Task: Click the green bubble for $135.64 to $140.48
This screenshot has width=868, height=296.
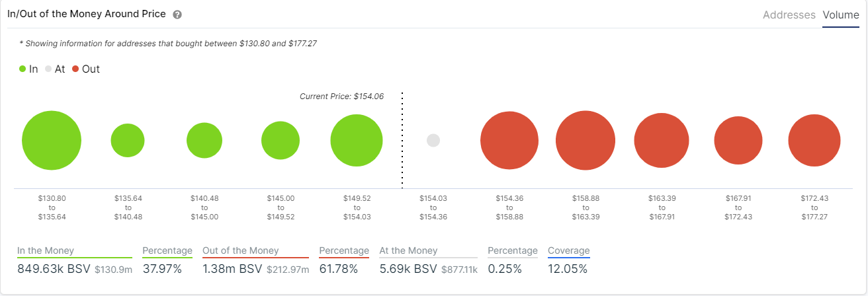Action: (128, 140)
